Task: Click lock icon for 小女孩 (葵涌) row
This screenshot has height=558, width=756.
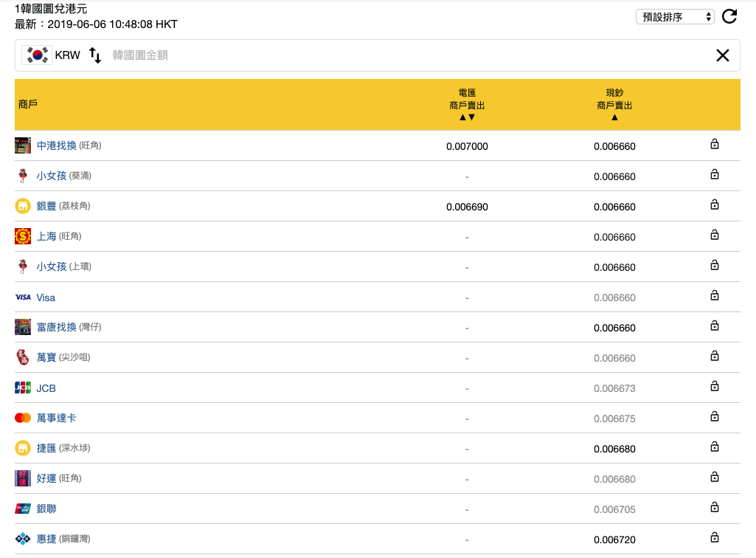Action: click(715, 174)
